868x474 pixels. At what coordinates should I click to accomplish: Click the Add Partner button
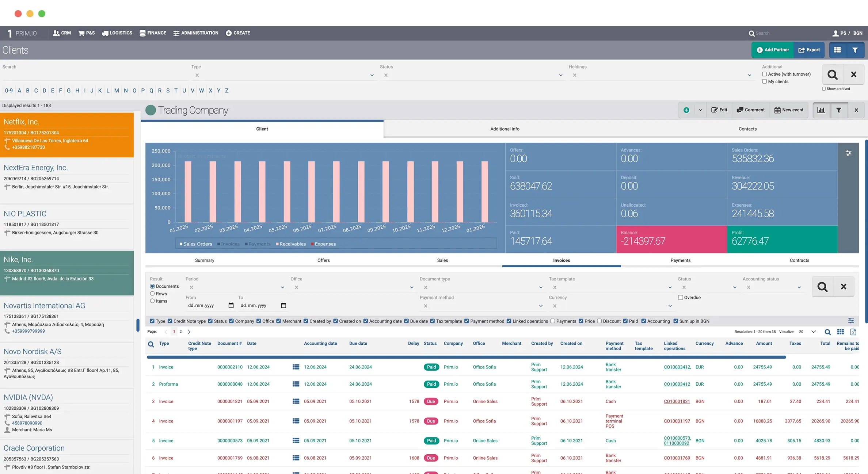tap(773, 50)
